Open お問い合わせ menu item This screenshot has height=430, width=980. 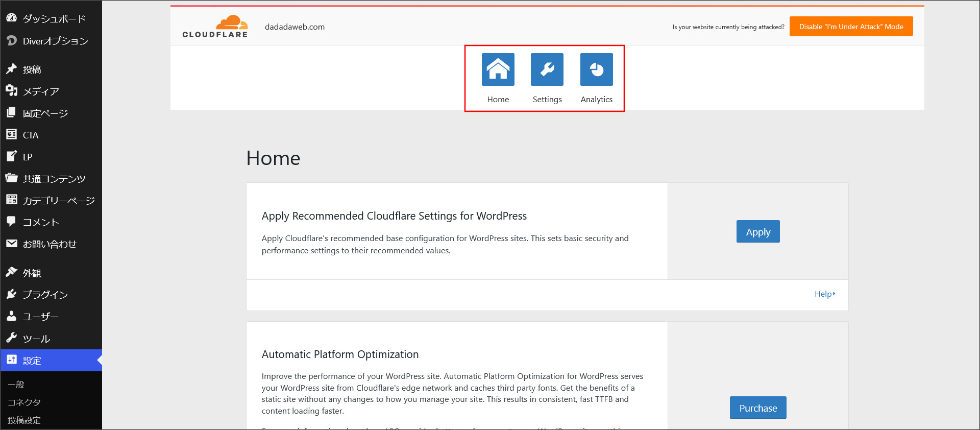click(x=51, y=244)
